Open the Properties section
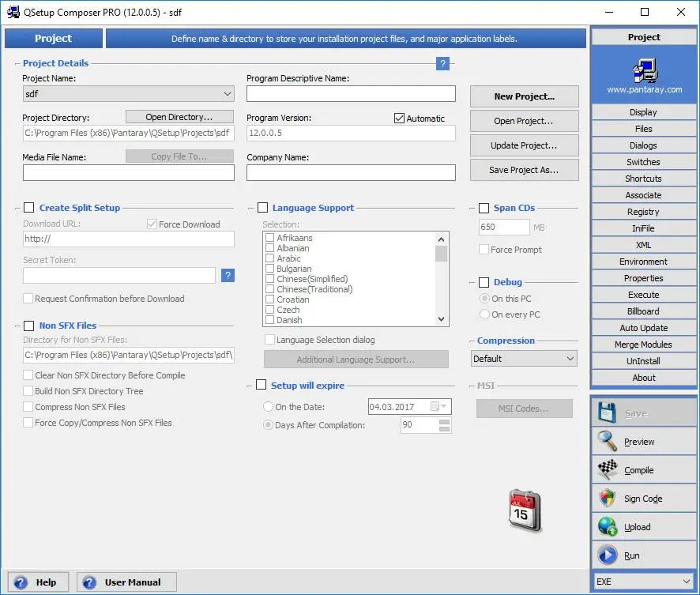 [x=643, y=278]
